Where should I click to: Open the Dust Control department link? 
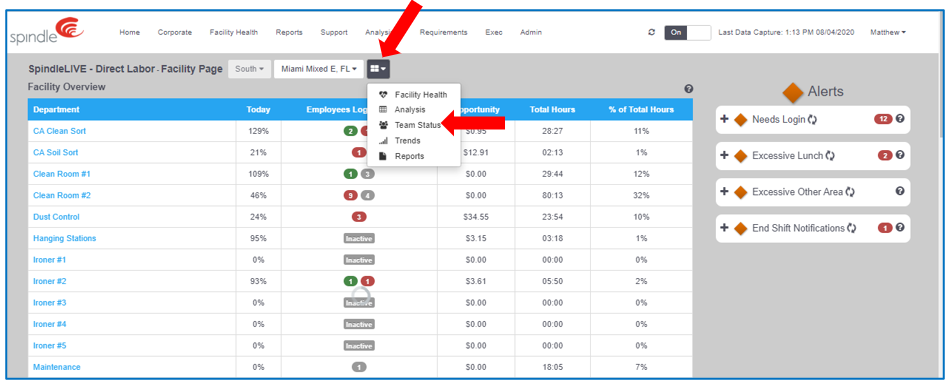point(56,217)
